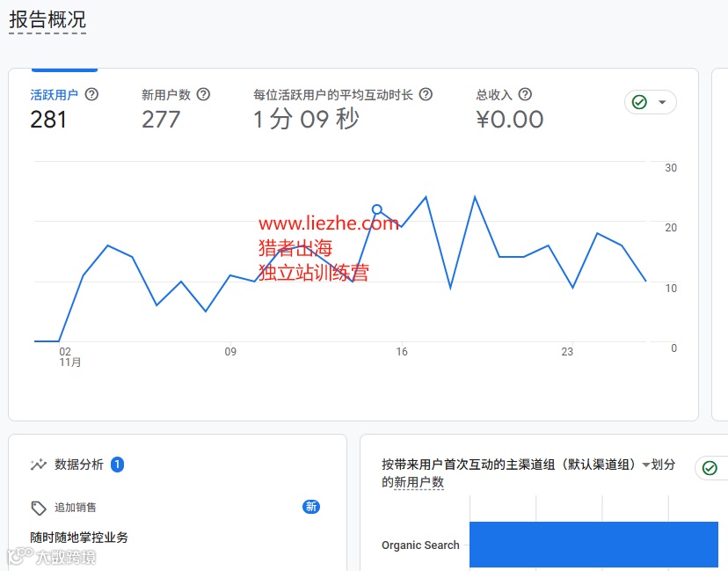Click the 数据分析 sparkle chart icon
This screenshot has width=728, height=571.
[39, 465]
